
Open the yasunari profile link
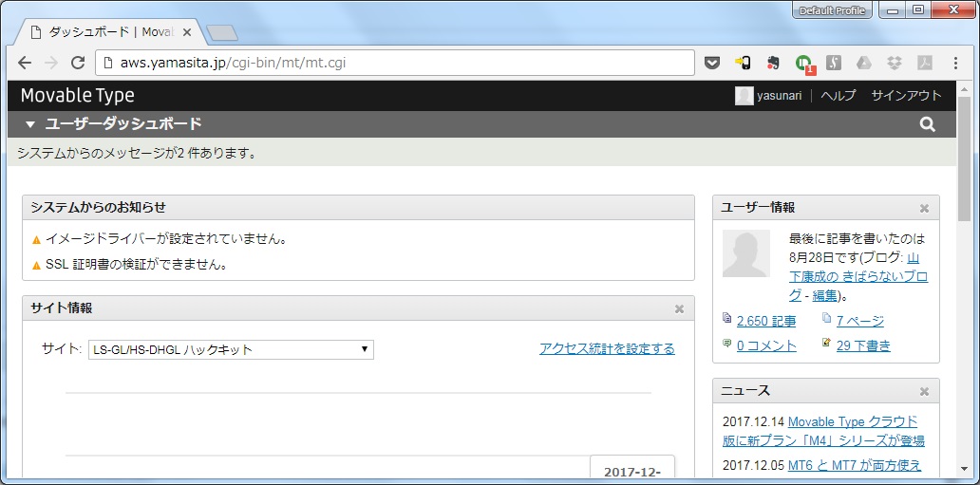pos(780,96)
